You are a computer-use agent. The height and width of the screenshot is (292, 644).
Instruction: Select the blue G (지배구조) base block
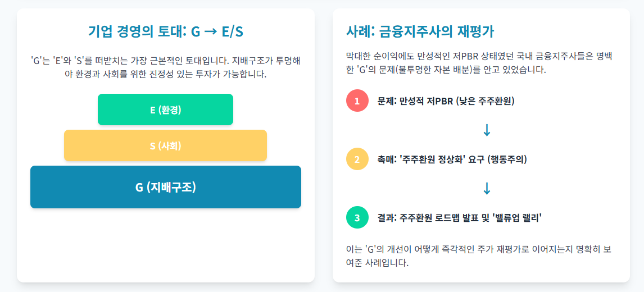point(165,187)
